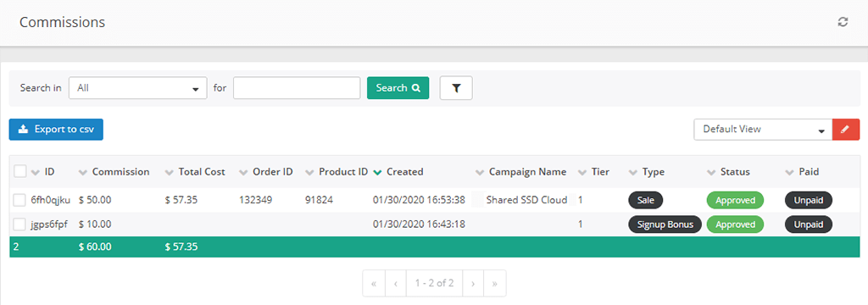Click Shared SSD Cloud campaign name
This screenshot has width=868, height=305.
[526, 200]
